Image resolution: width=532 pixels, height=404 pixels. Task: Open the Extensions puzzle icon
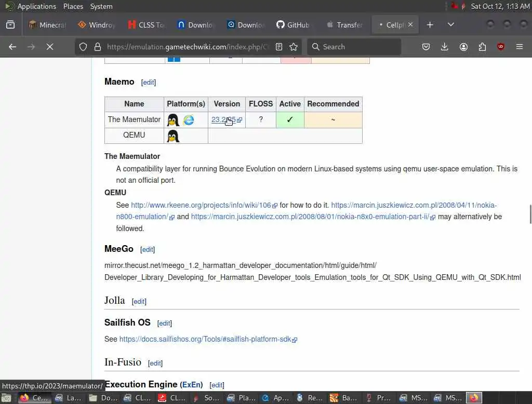(482, 47)
